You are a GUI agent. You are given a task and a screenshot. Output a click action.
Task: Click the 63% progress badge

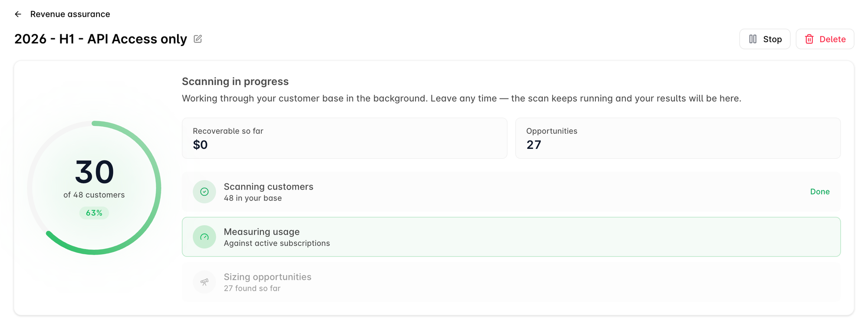click(94, 213)
